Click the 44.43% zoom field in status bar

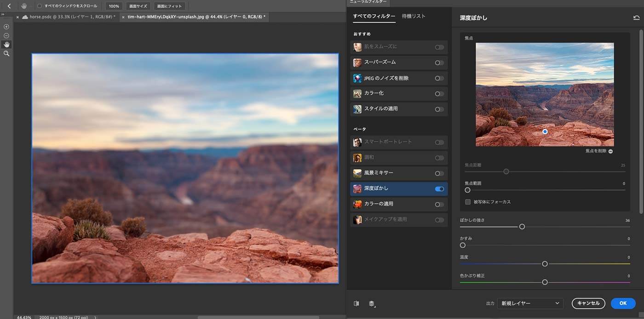tap(24, 317)
